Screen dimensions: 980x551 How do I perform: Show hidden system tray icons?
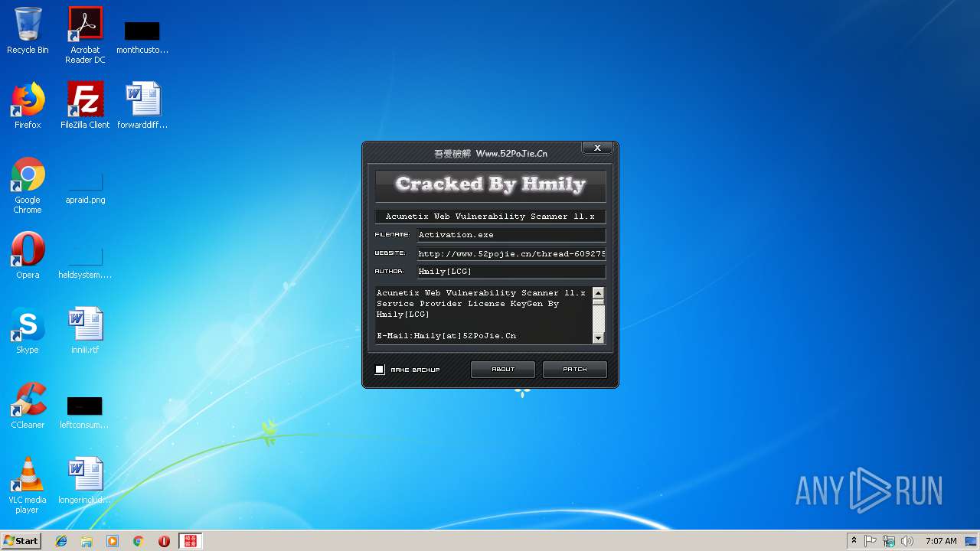click(x=854, y=541)
